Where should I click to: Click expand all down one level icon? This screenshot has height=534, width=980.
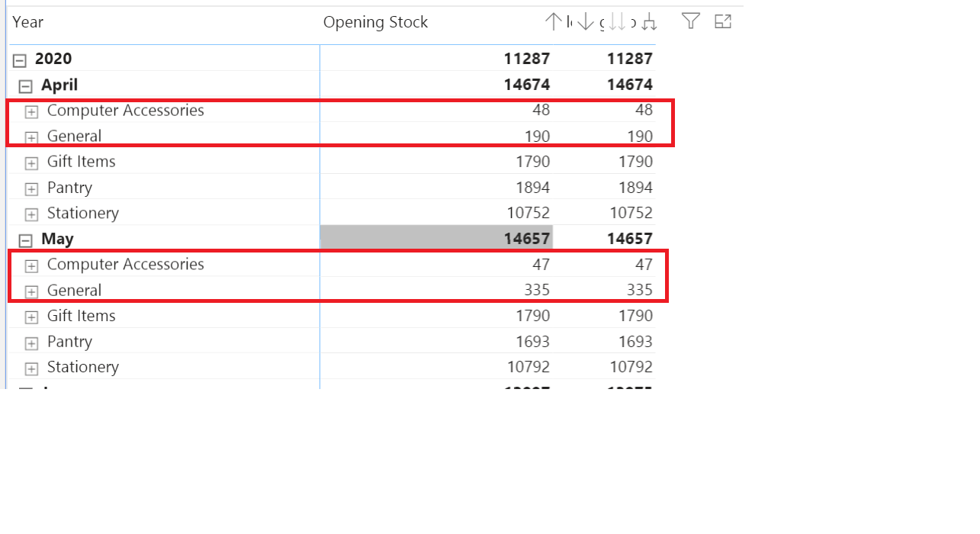[649, 21]
